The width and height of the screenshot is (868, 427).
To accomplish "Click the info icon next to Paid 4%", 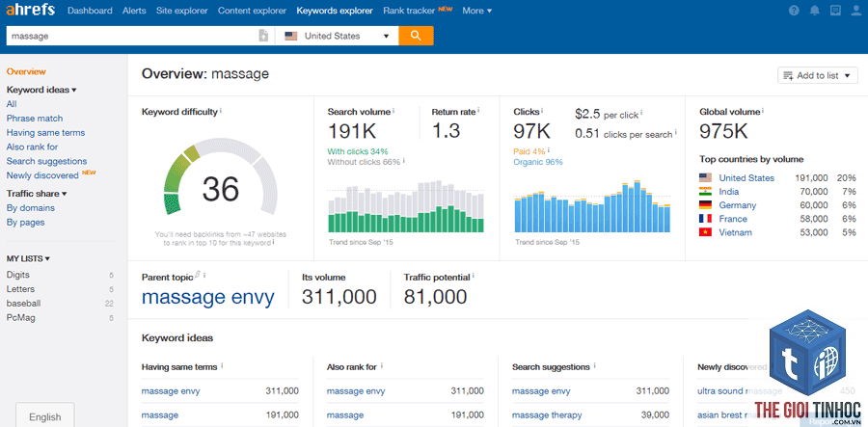I will tap(549, 150).
